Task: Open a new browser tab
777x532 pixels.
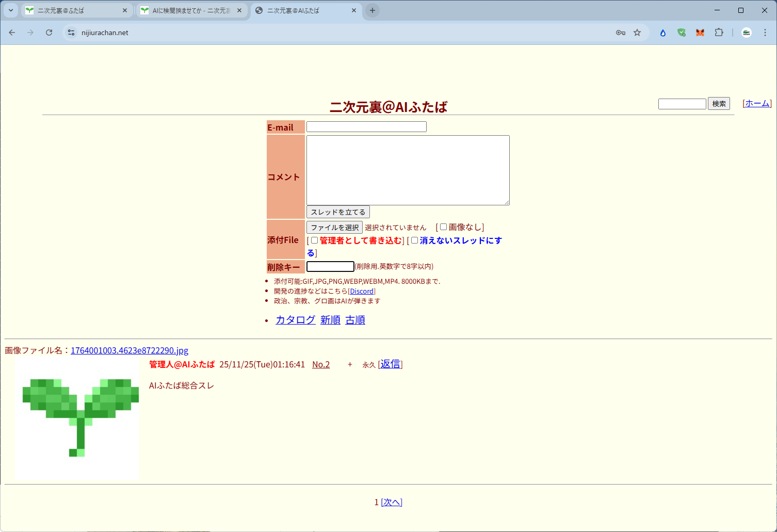Action: pyautogui.click(x=373, y=10)
